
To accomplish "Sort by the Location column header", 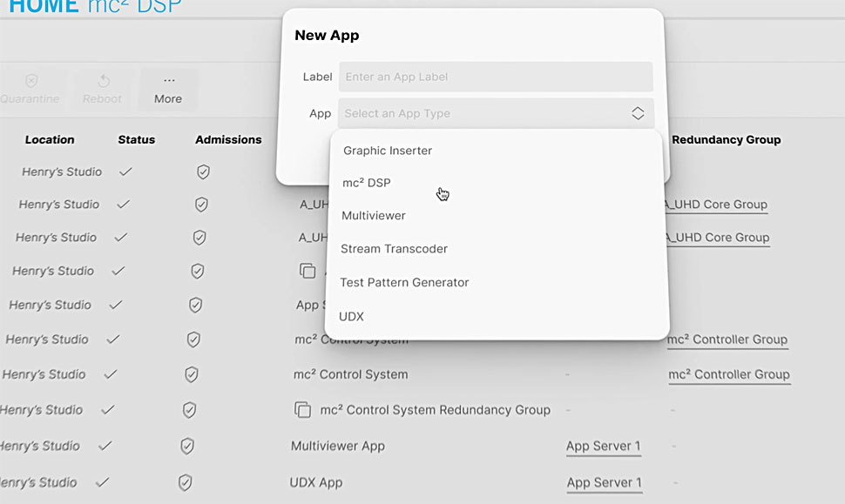I will point(50,139).
